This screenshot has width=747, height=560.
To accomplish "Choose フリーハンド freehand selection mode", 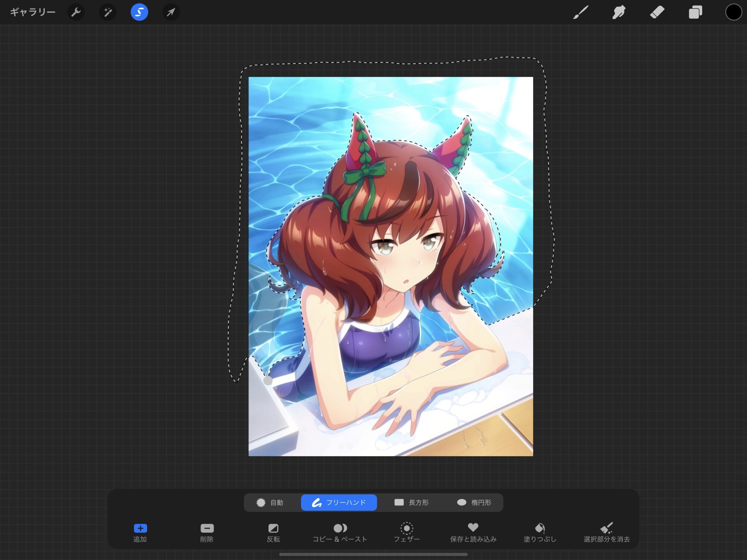I will coord(339,502).
